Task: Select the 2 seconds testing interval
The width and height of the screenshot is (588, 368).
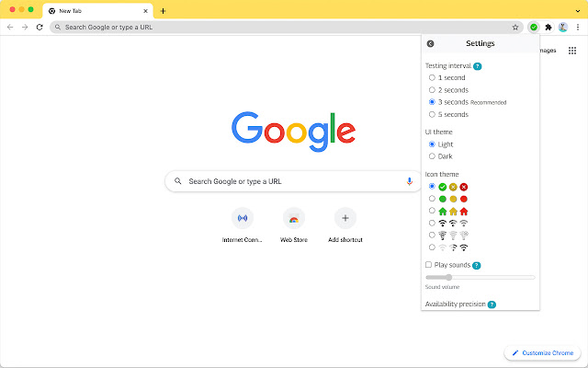Action: tap(432, 90)
